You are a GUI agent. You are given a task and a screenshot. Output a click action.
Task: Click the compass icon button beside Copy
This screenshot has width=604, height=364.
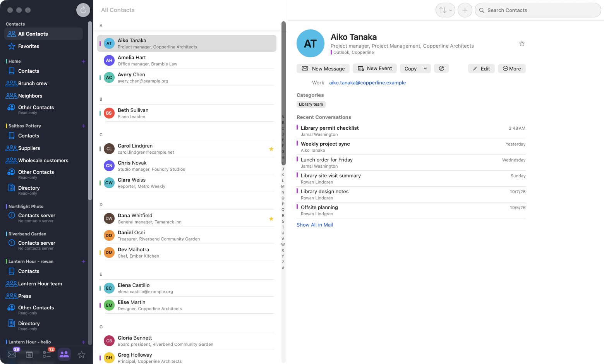[441, 69]
